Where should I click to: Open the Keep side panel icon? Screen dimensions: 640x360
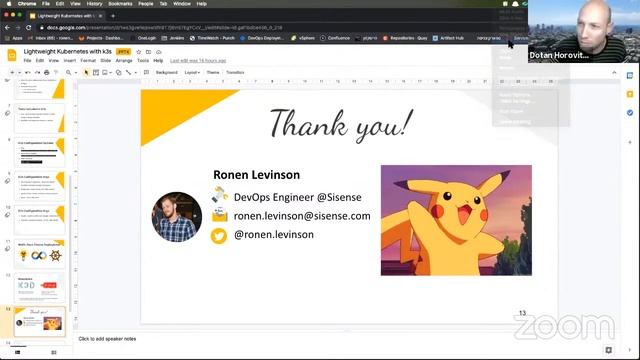630,94
